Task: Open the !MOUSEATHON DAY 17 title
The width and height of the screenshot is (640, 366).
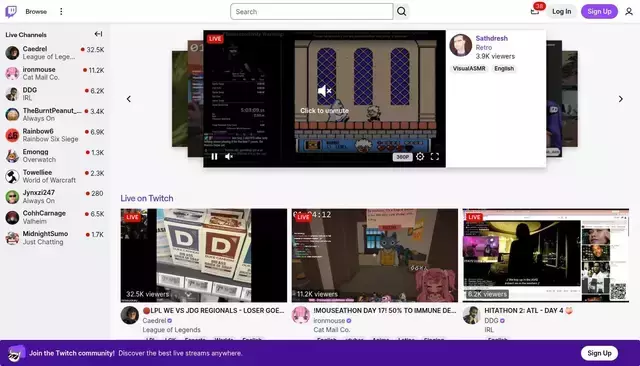Action: tap(385, 311)
